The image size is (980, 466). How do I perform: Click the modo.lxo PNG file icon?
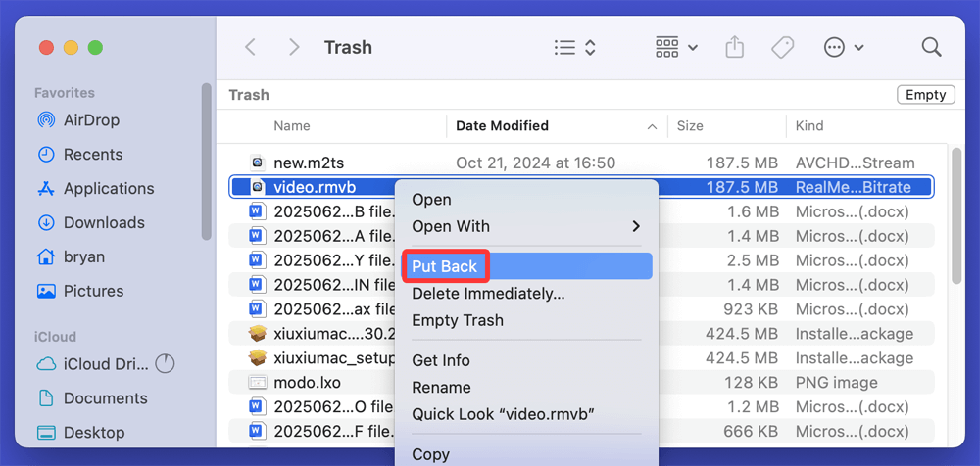click(258, 382)
